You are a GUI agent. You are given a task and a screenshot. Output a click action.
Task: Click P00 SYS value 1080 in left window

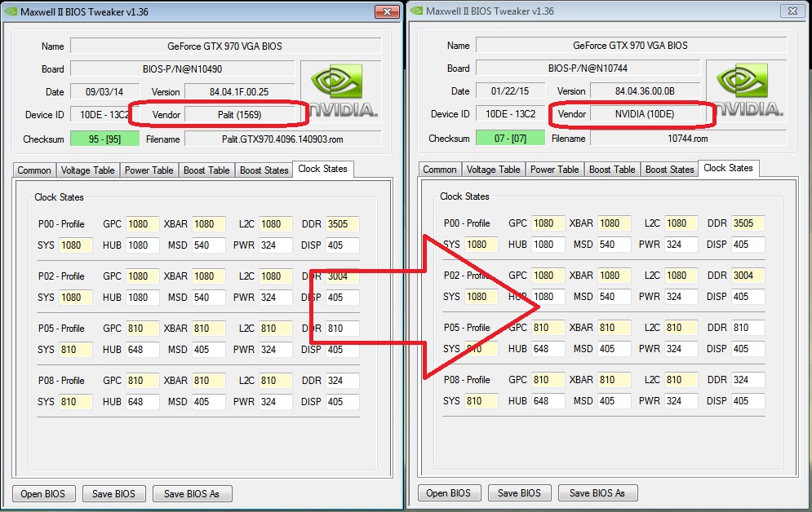coord(76,245)
